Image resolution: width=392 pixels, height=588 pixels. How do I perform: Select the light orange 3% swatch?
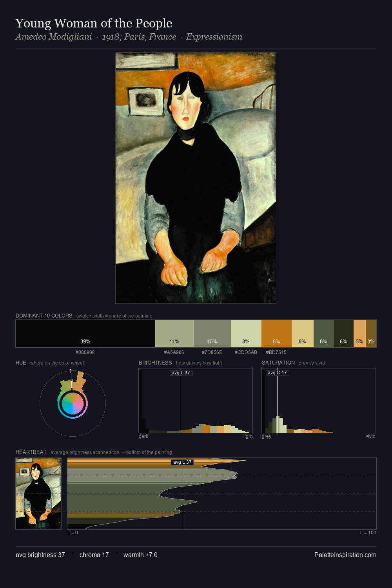coord(359,334)
